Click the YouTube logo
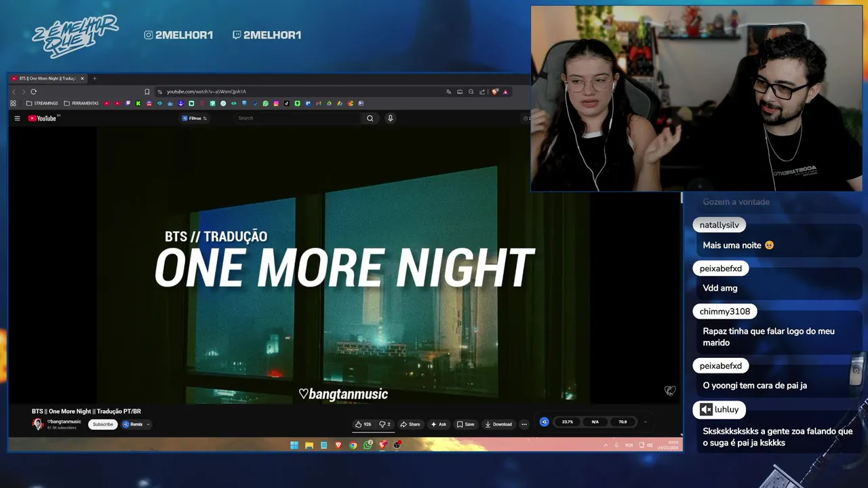This screenshot has height=488, width=868. pyautogui.click(x=43, y=118)
